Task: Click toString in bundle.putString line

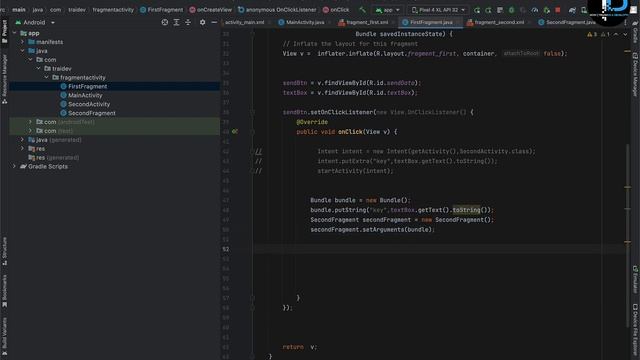Action: click(x=466, y=210)
